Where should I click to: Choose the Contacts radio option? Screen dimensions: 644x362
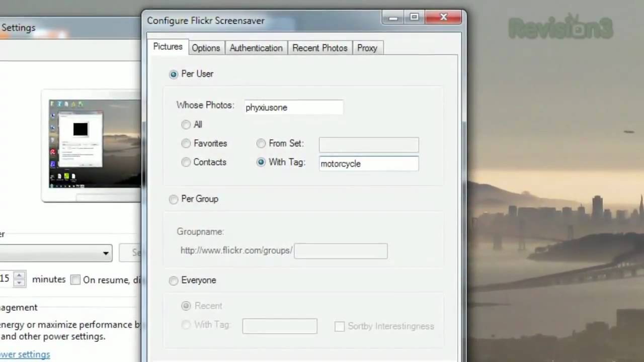tap(186, 162)
